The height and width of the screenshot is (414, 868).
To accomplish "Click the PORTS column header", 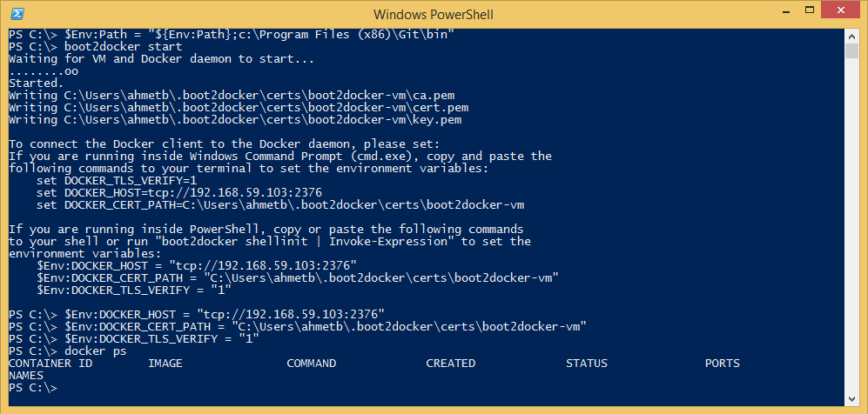I will (x=723, y=364).
